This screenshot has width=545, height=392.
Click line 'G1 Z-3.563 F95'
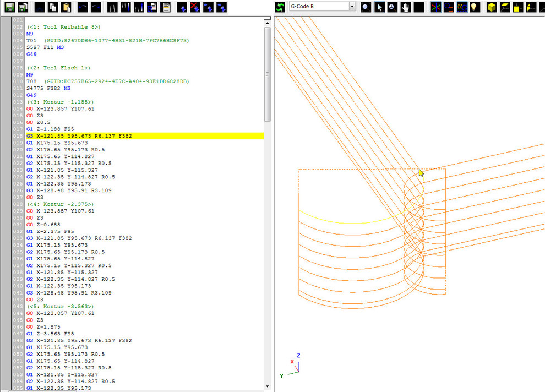(x=50, y=334)
